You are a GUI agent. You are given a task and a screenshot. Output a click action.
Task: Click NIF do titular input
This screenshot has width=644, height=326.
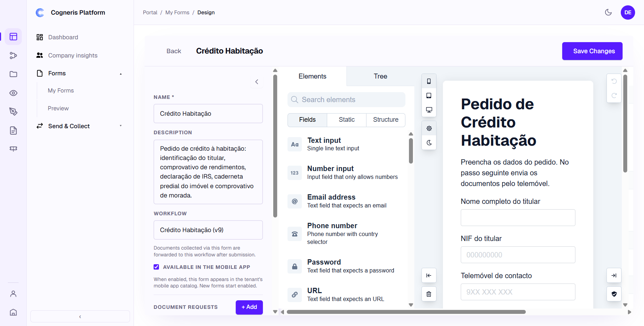pos(518,255)
